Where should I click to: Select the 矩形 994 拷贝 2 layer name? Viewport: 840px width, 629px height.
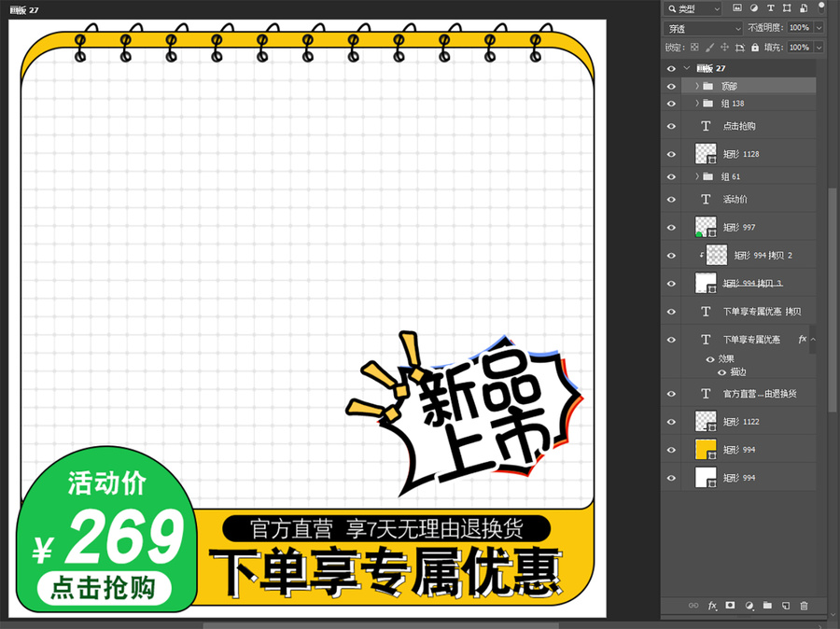(x=763, y=256)
